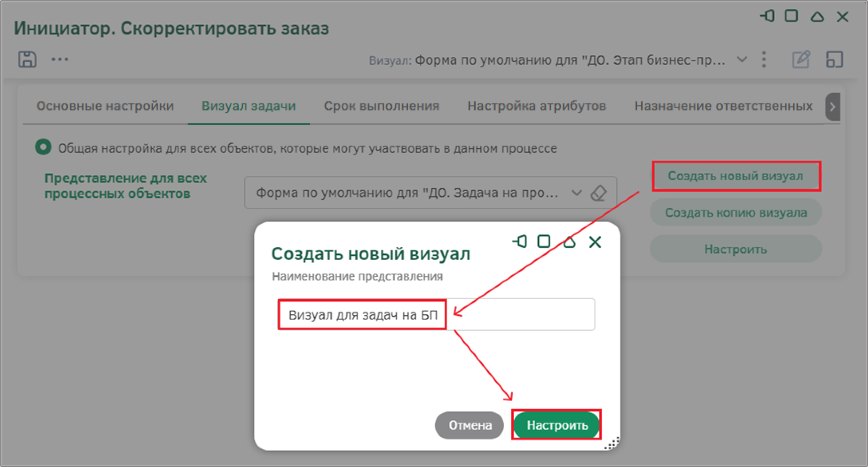Click the layout panel icon at top right
The image size is (868, 467).
(834, 59)
